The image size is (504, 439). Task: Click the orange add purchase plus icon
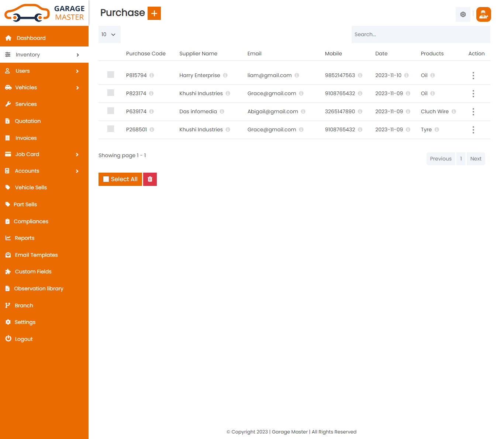coord(154,13)
